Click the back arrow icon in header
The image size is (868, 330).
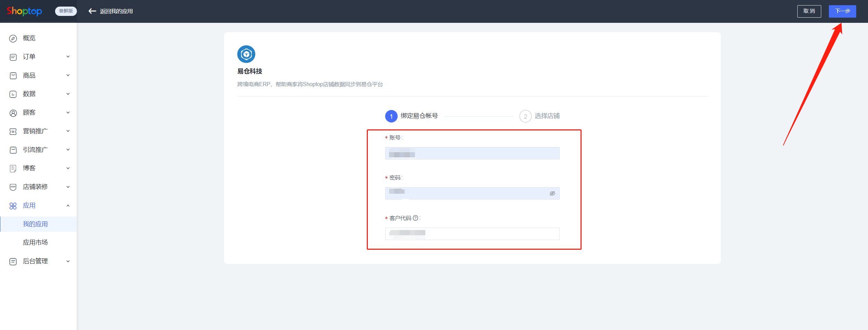pos(92,11)
